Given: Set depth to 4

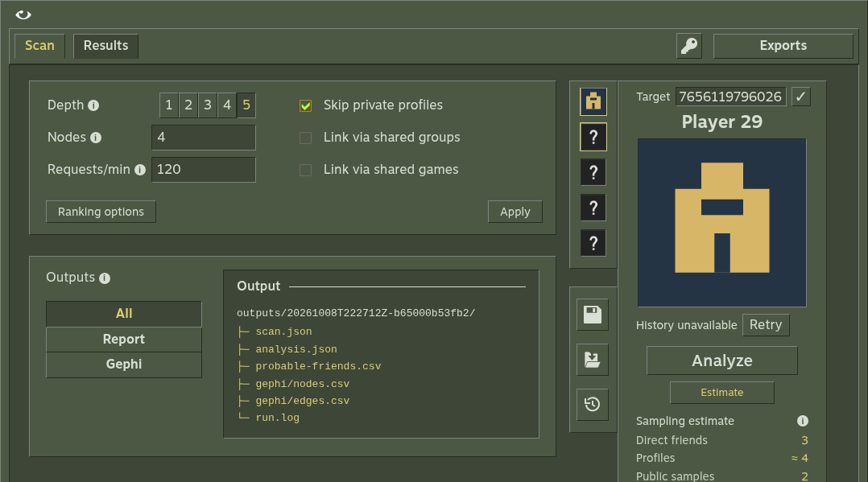Looking at the screenshot, I should pyautogui.click(x=227, y=105).
